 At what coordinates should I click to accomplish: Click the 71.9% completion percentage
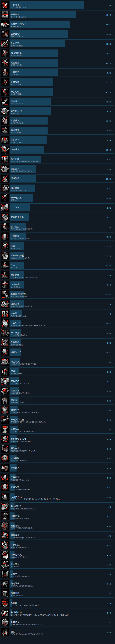[x=108, y=5]
